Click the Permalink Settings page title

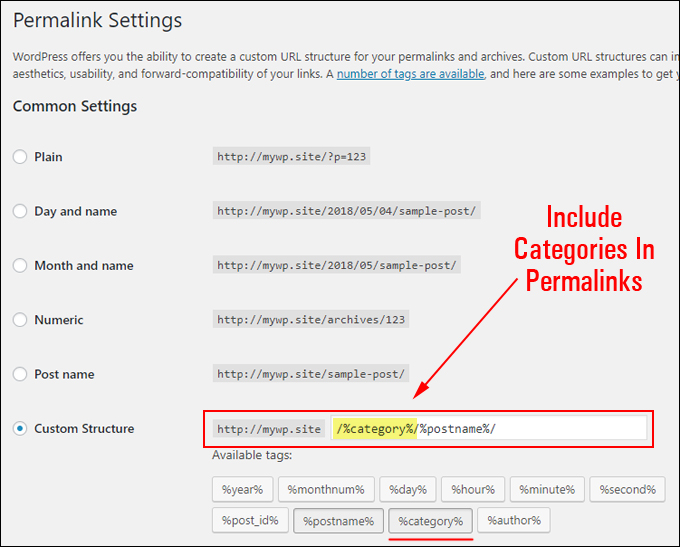coord(98,20)
